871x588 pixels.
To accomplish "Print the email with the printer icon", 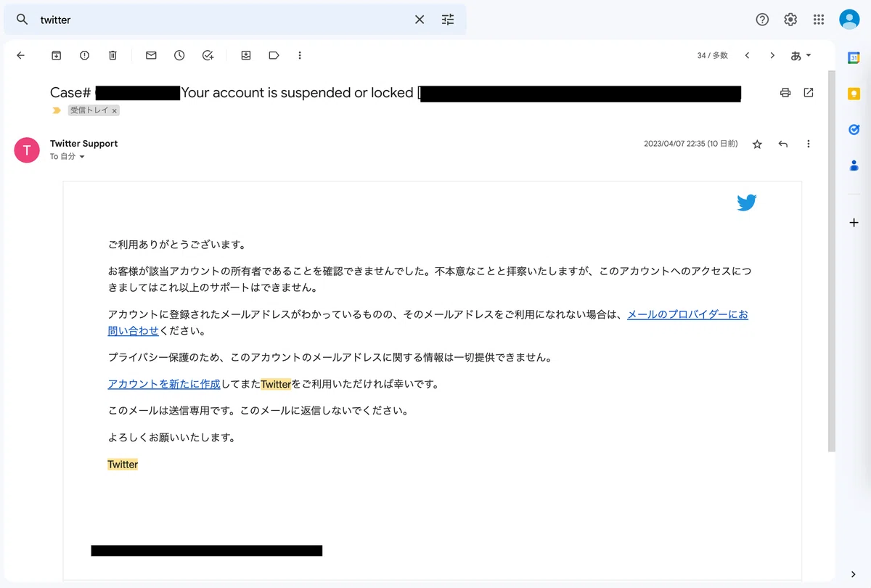I will (x=785, y=93).
